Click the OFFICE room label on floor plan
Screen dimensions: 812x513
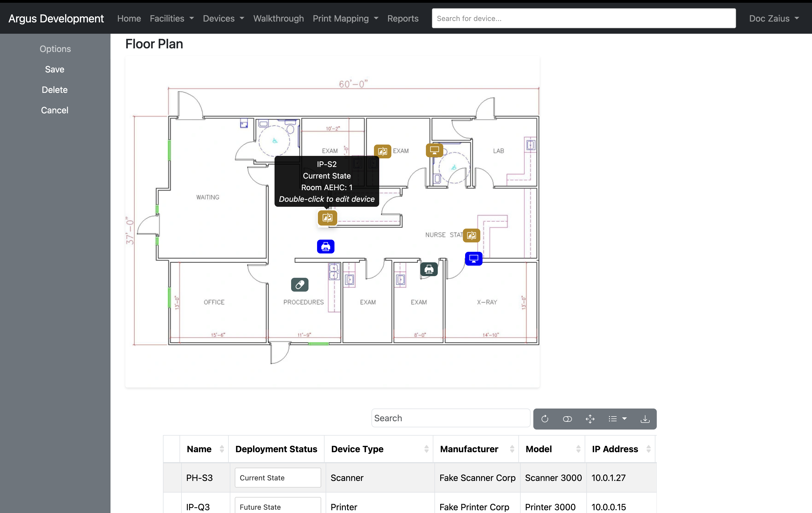214,302
